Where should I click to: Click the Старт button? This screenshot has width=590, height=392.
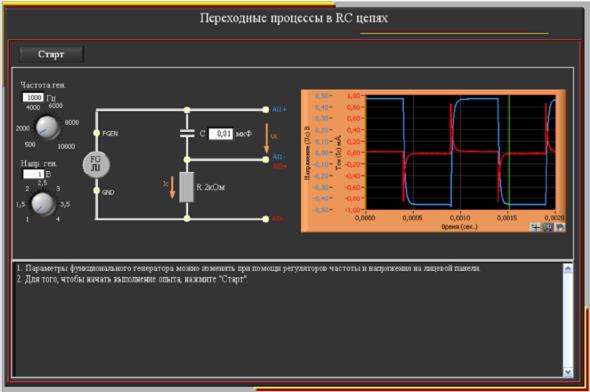52,54
